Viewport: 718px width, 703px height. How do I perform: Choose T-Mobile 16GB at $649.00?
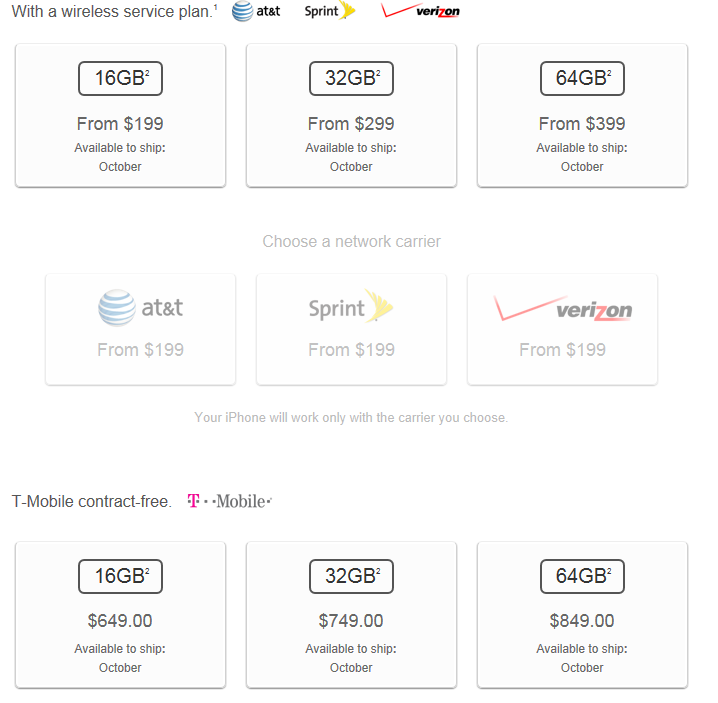pos(120,615)
